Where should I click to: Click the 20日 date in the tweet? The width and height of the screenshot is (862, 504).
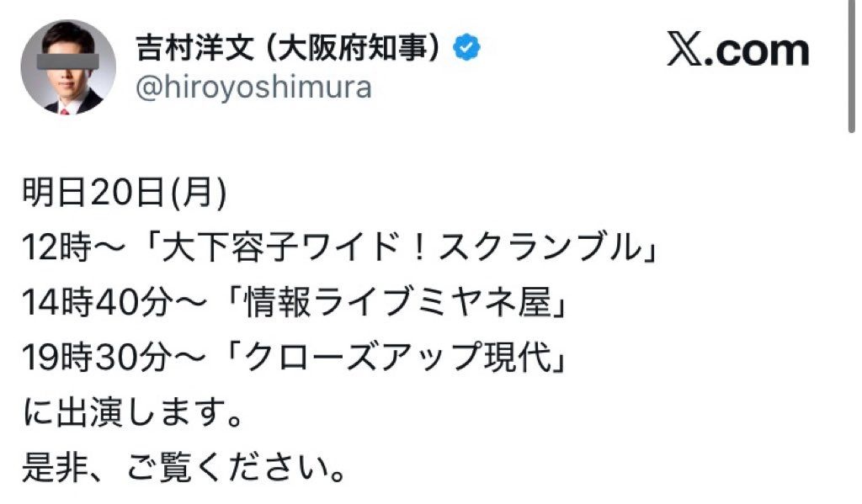pos(129,197)
